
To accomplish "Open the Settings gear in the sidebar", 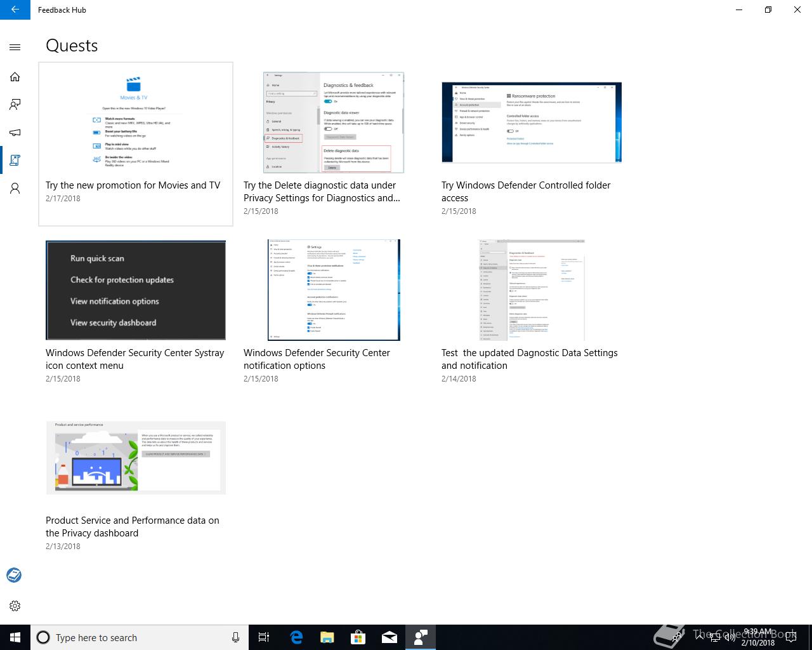I will (x=15, y=606).
